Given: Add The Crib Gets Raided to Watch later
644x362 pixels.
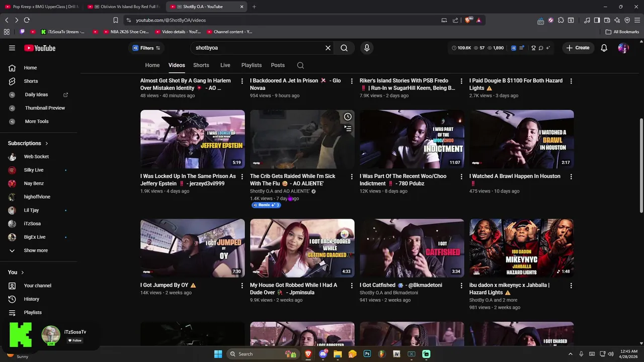Looking at the screenshot, I should 348,117.
